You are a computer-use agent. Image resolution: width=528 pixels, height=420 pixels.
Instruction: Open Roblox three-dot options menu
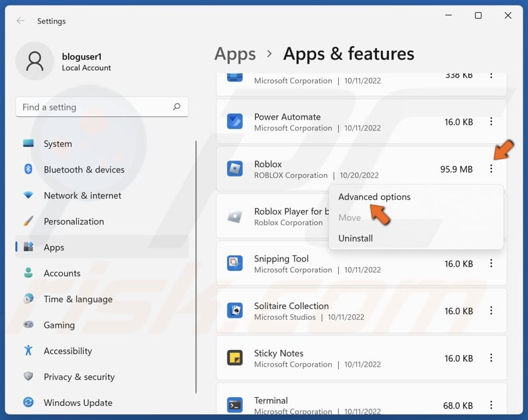[491, 169]
